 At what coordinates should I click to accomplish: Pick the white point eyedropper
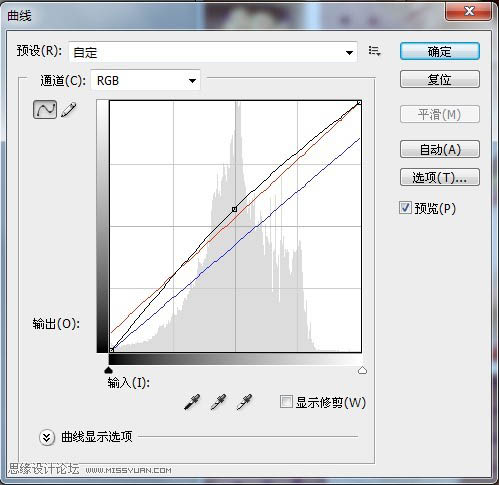pyautogui.click(x=244, y=402)
